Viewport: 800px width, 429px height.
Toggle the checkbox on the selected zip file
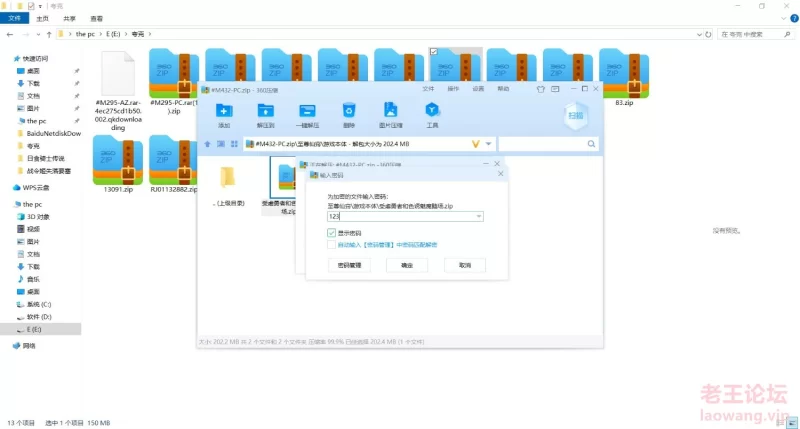coord(434,52)
